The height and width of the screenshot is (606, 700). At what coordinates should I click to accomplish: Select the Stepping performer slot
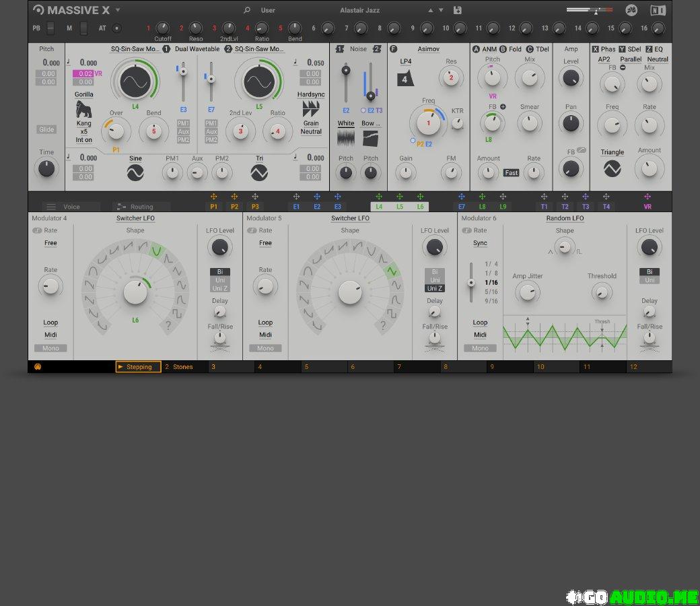[x=139, y=367]
